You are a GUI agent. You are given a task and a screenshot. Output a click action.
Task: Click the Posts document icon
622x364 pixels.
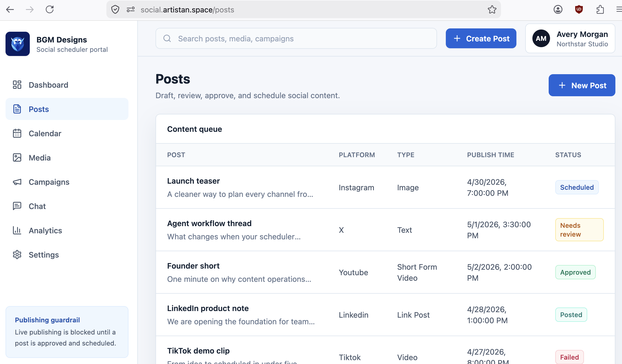(17, 109)
